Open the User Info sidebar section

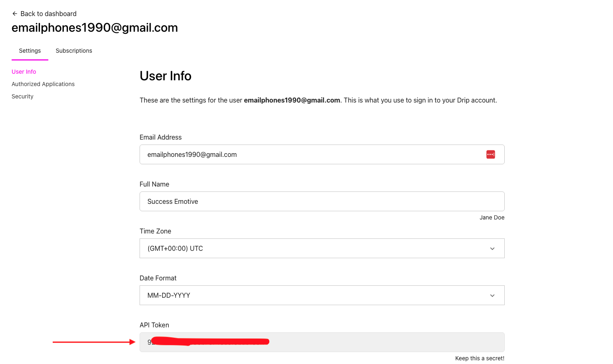tap(24, 71)
